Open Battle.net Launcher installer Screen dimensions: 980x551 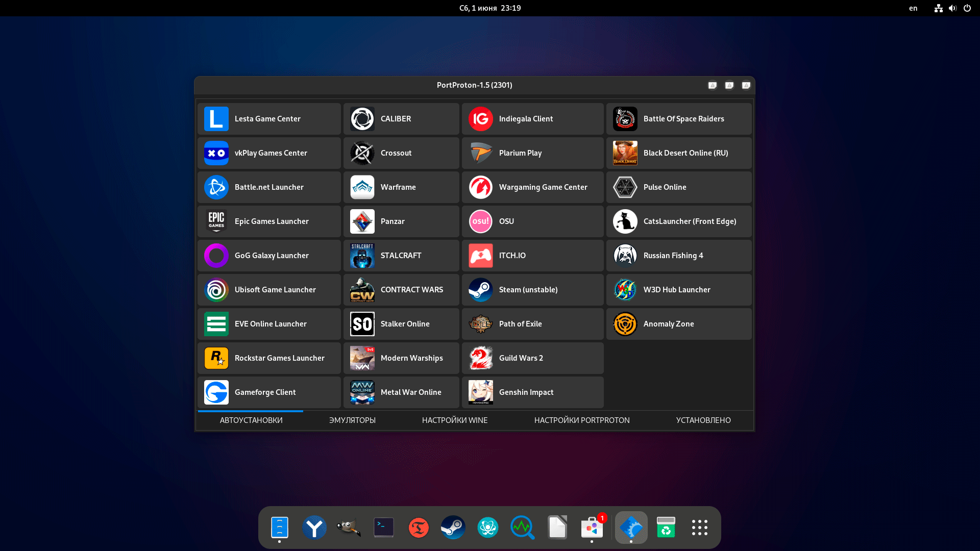click(x=268, y=187)
